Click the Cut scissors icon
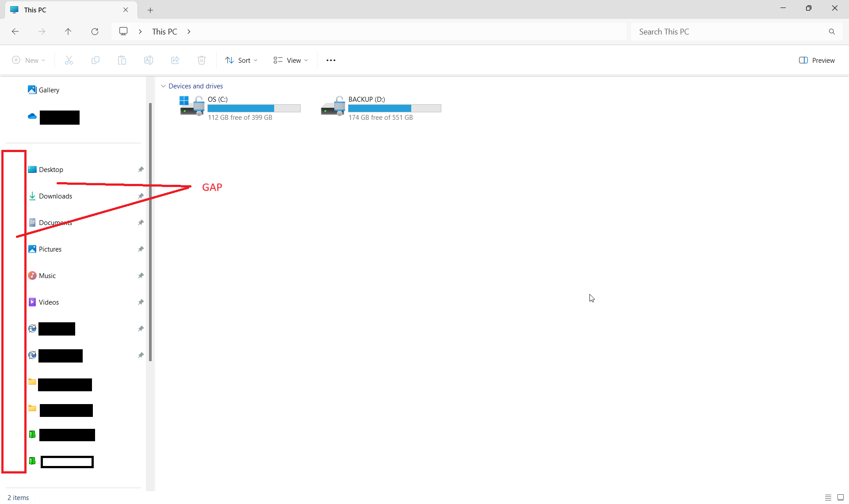The height and width of the screenshot is (504, 849). click(69, 60)
